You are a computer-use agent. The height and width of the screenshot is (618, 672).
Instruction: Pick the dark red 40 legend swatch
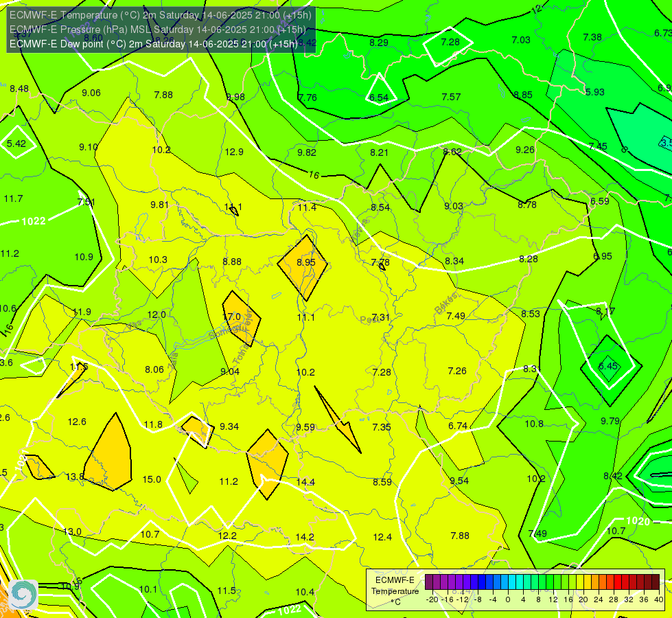pos(656,582)
